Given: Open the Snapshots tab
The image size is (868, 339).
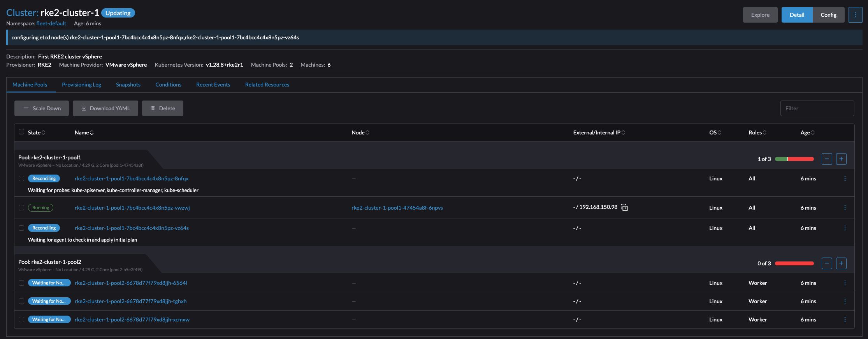Looking at the screenshot, I should 128,85.
